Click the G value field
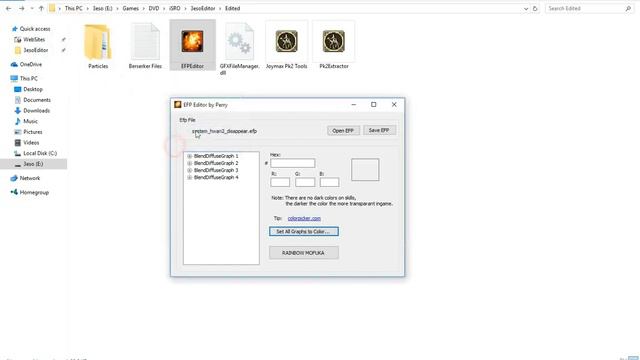Screen dimensions: 640x360 tap(305, 182)
